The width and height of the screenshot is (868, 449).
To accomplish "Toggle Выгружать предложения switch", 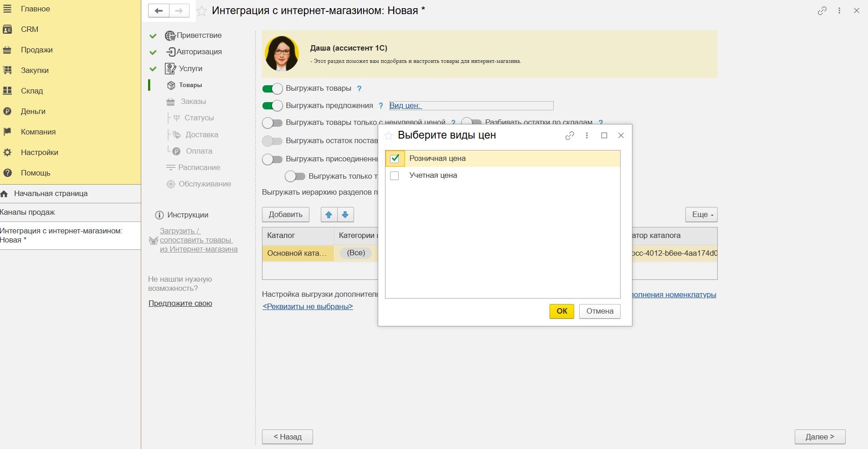I will pos(272,106).
